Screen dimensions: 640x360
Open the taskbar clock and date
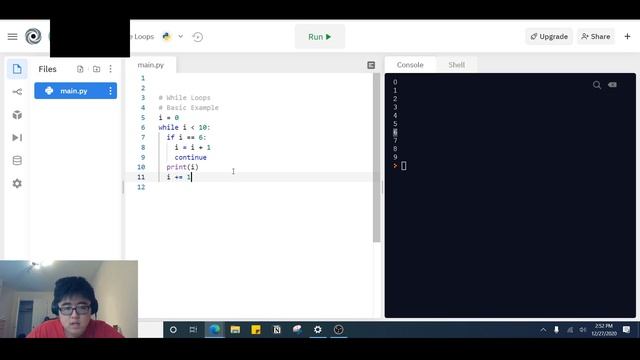click(x=604, y=330)
